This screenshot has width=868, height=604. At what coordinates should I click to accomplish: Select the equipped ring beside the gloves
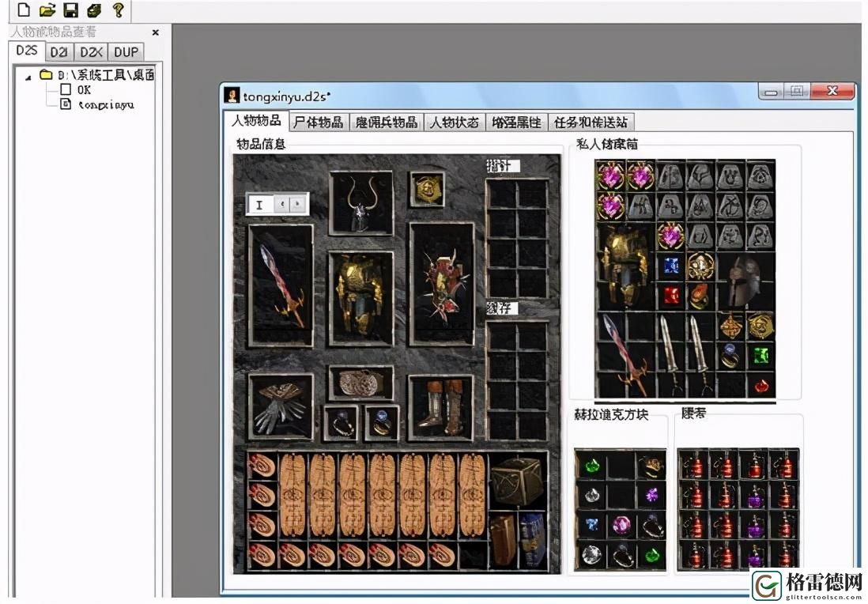(341, 424)
